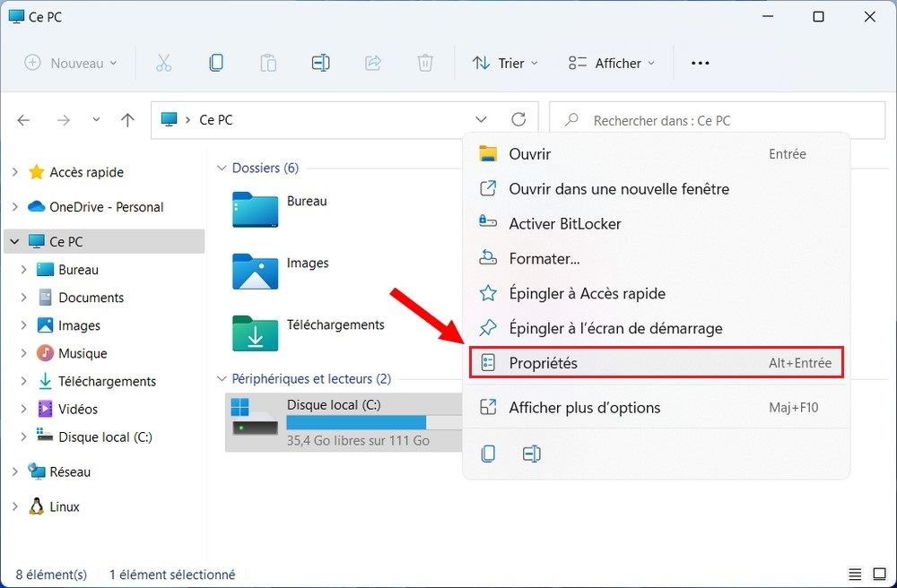Image resolution: width=897 pixels, height=588 pixels.
Task: Select Propriétés in the context menu
Action: click(548, 363)
